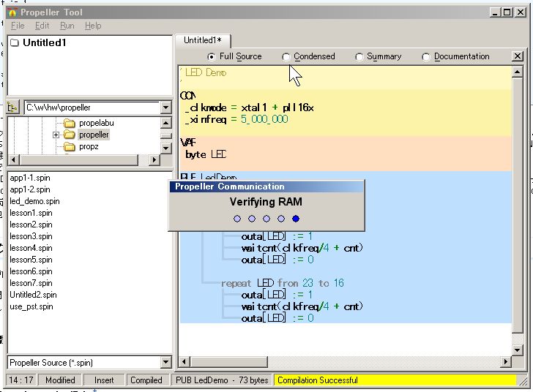Select the Full Source view option
Screen dimensions: 533x392
[x=212, y=57]
